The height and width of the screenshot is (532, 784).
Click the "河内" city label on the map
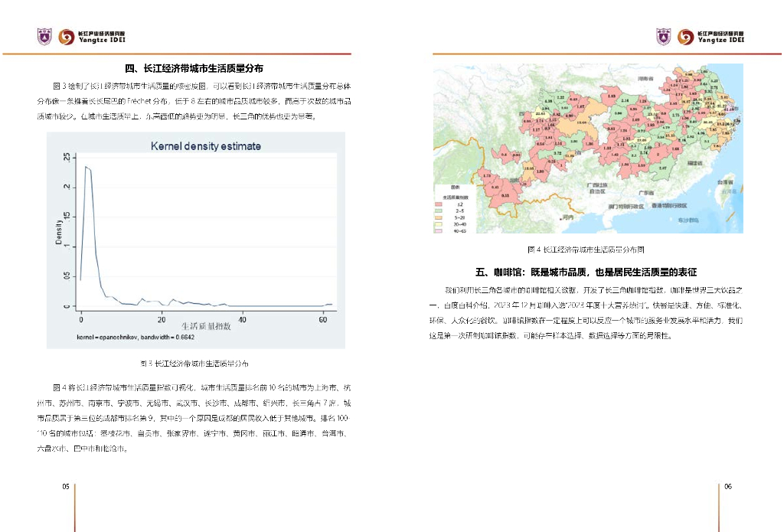click(x=567, y=217)
